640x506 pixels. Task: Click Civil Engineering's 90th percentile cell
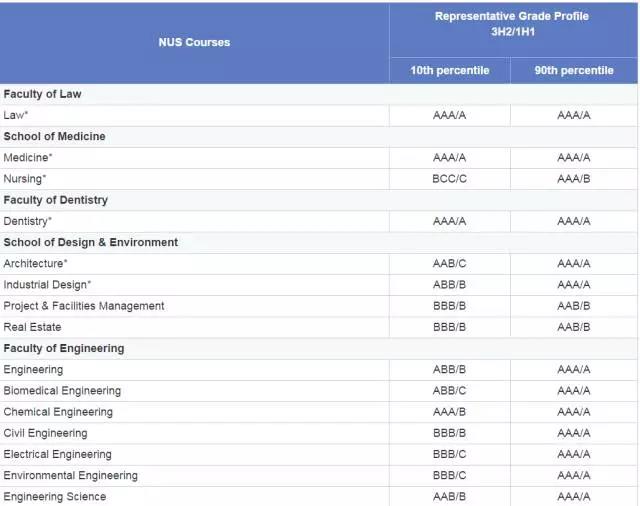pos(574,433)
